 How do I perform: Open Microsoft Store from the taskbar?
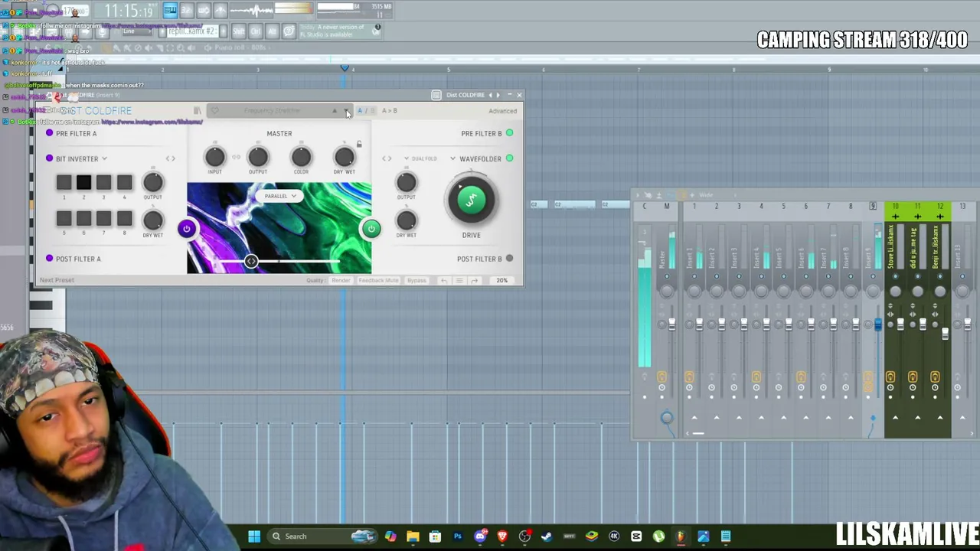tap(435, 536)
